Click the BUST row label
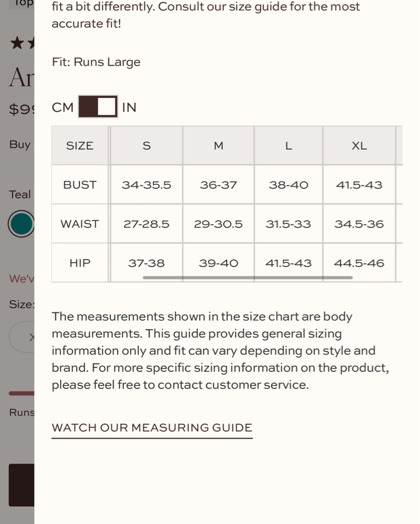The image size is (420, 524). tap(80, 185)
